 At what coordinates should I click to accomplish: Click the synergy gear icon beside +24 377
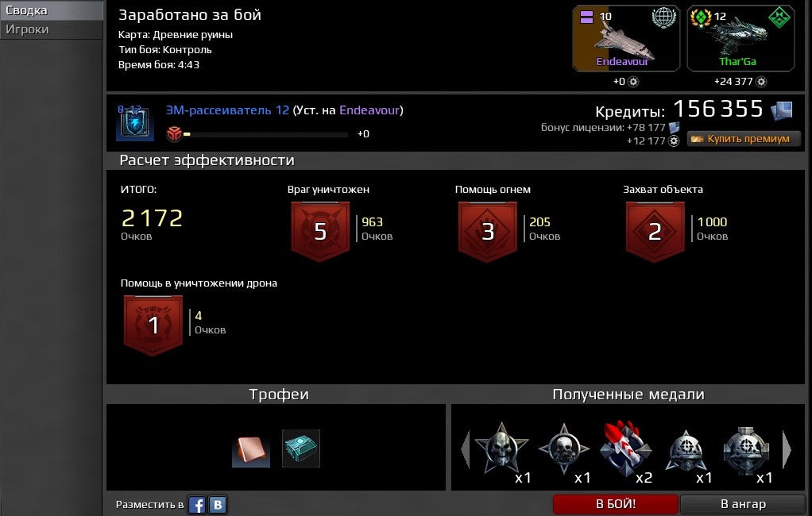(760, 82)
